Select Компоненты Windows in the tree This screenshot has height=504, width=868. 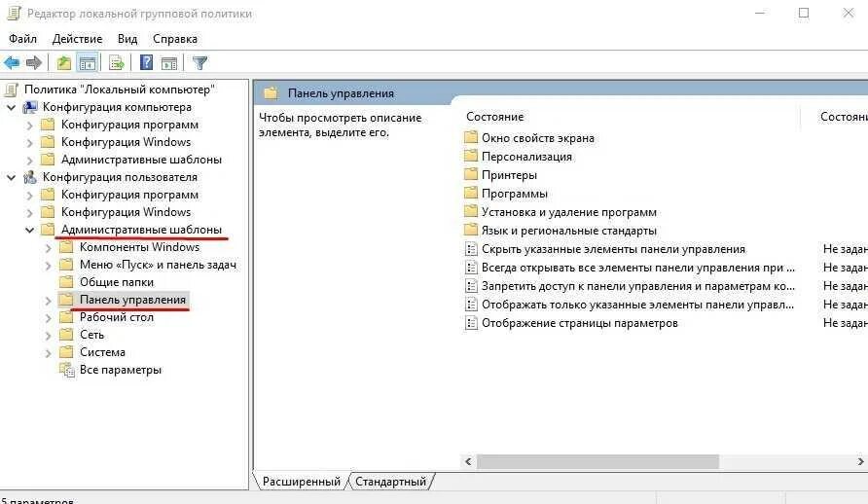pos(139,247)
